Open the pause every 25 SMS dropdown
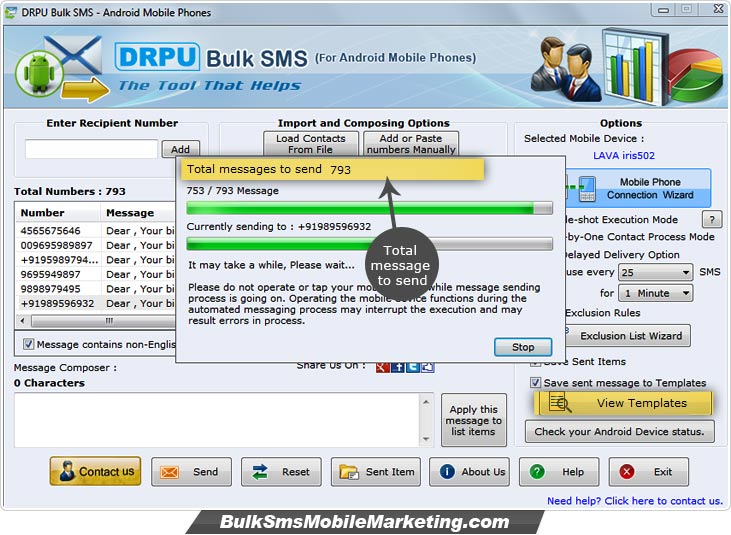 pos(655,272)
